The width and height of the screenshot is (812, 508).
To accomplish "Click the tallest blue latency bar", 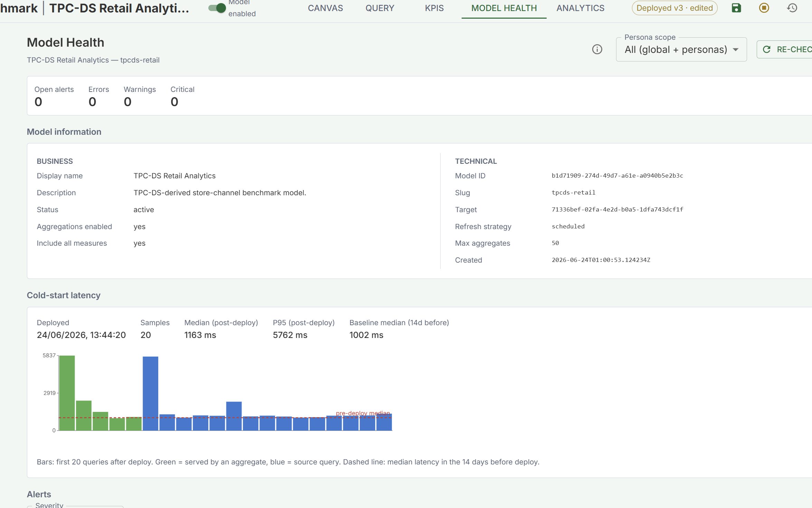I will pyautogui.click(x=150, y=394).
